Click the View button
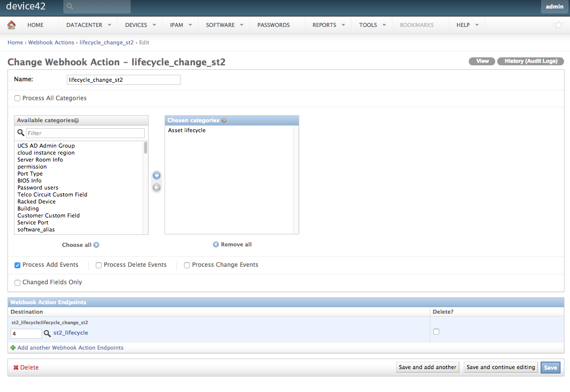 coord(482,61)
